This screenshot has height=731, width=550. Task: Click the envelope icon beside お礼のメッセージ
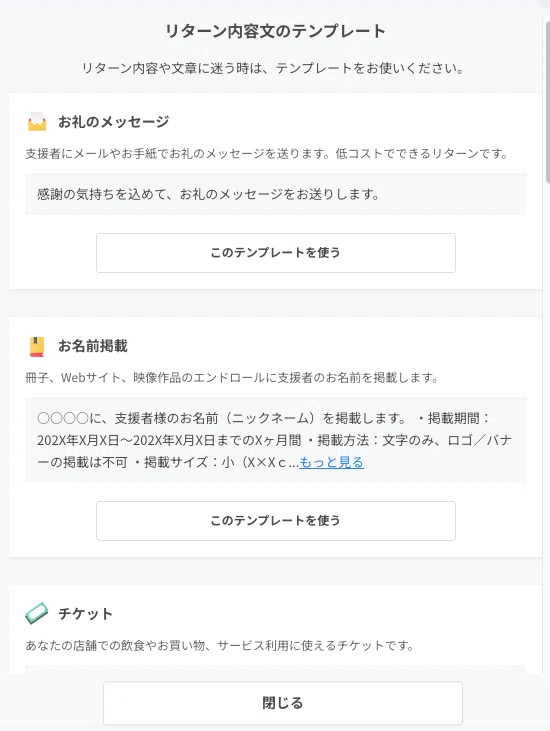click(37, 122)
